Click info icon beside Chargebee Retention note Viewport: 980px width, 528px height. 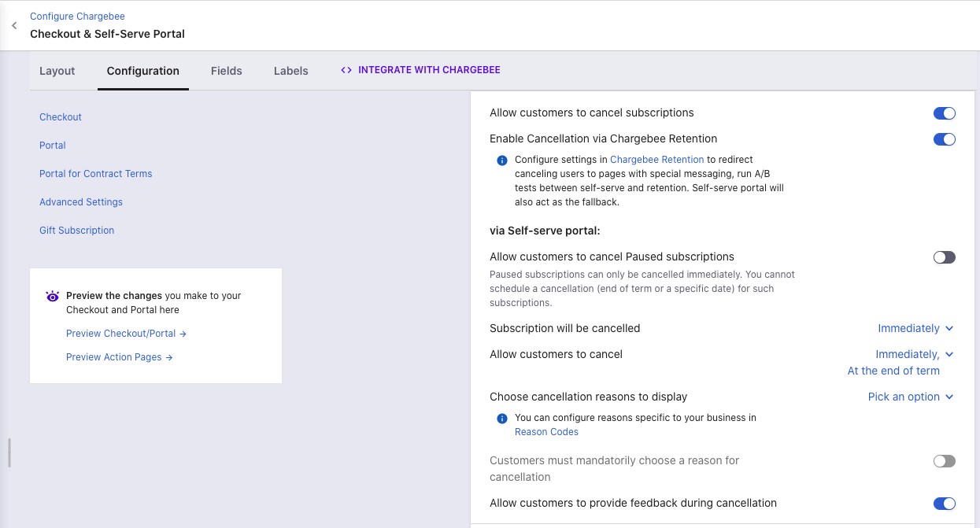(x=501, y=161)
